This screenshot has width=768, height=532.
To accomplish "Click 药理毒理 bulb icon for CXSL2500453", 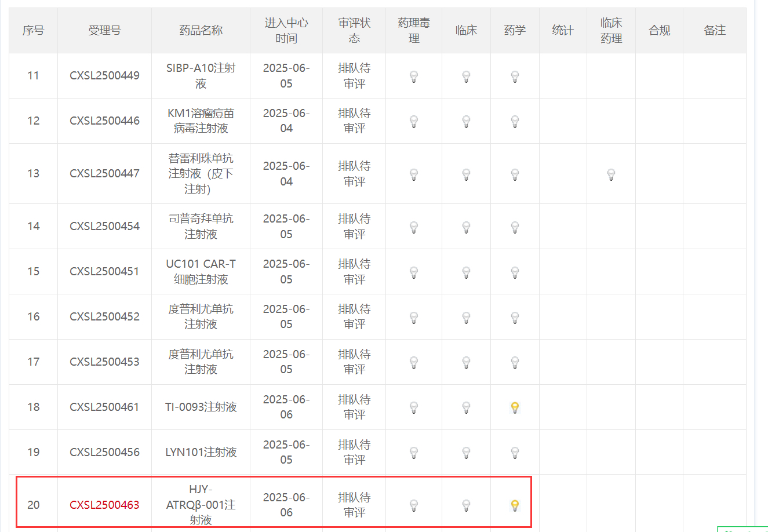I will click(x=414, y=362).
